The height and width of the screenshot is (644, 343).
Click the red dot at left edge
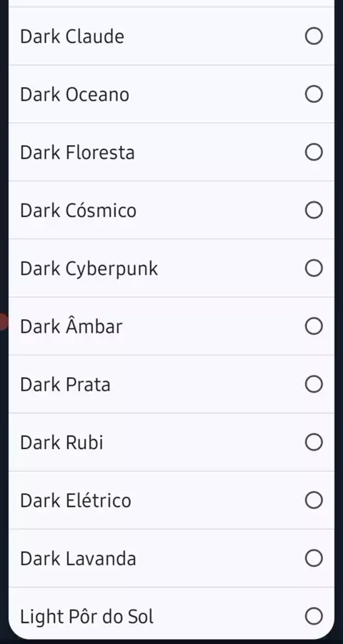pos(4,321)
